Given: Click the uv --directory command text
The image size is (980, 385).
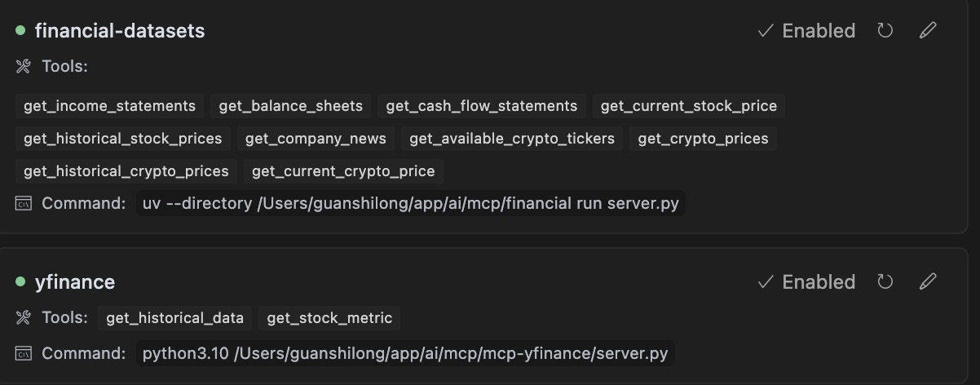Looking at the screenshot, I should (411, 204).
